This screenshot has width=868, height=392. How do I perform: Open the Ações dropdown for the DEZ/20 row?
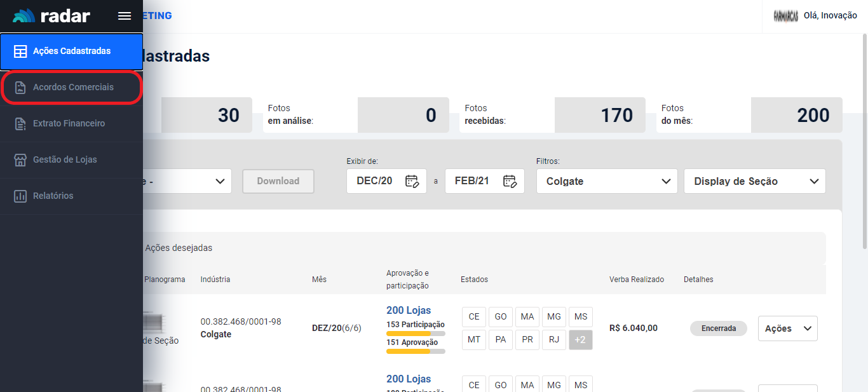[787, 328]
